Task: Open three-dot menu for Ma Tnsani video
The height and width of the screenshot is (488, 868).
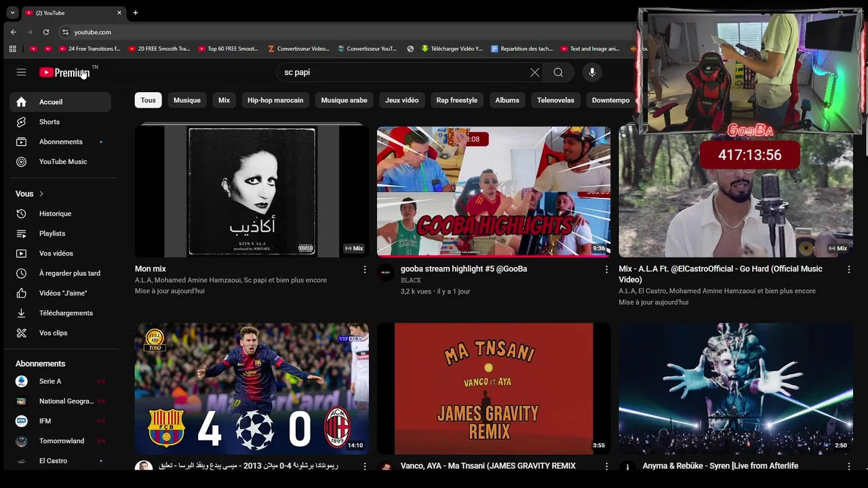Action: (x=606, y=466)
